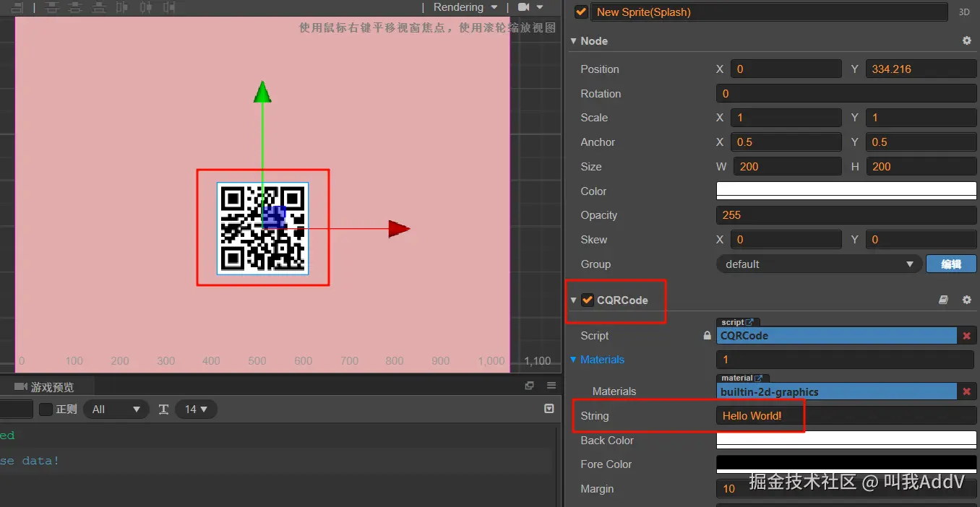Screen dimensions: 980x507
Task: Click the builtin-2d-graphics material field
Action: click(x=837, y=391)
